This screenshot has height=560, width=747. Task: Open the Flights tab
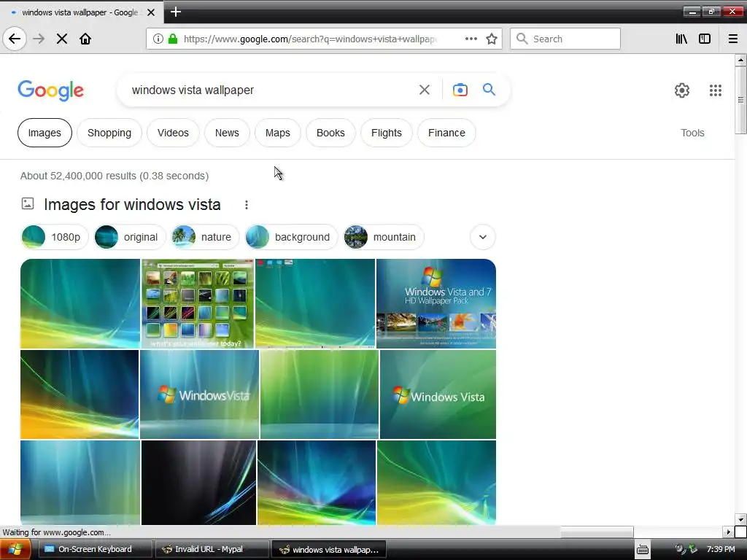[x=387, y=133]
